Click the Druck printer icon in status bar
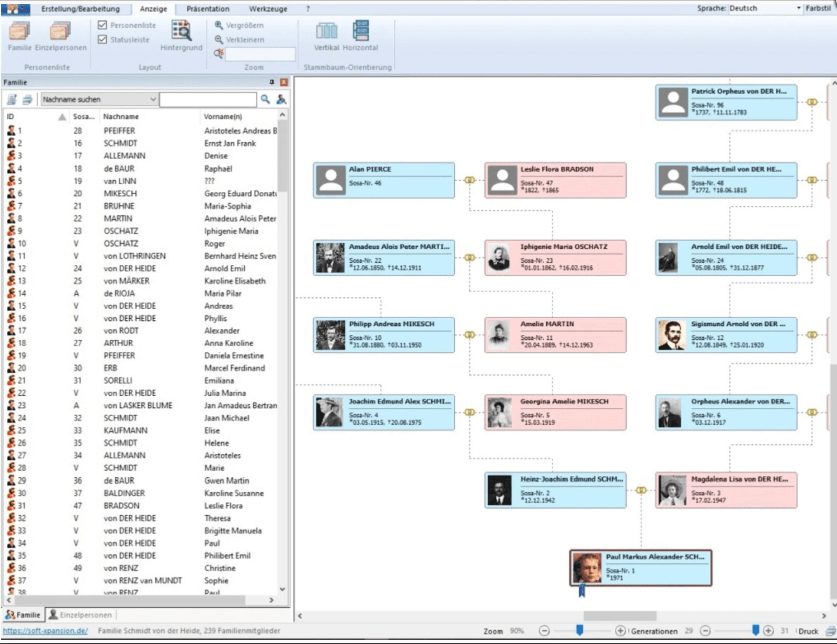The image size is (837, 644). [830, 631]
